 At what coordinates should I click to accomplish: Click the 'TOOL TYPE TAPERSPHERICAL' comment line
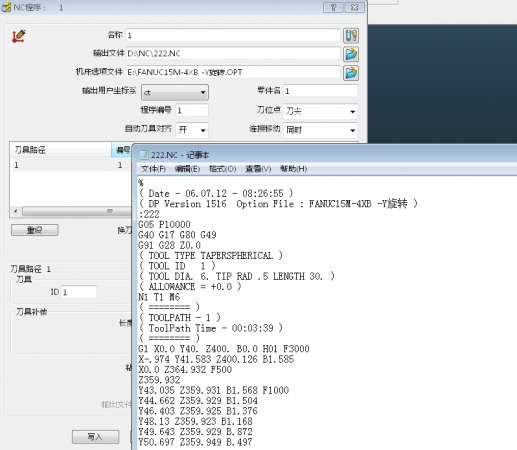tap(211, 256)
